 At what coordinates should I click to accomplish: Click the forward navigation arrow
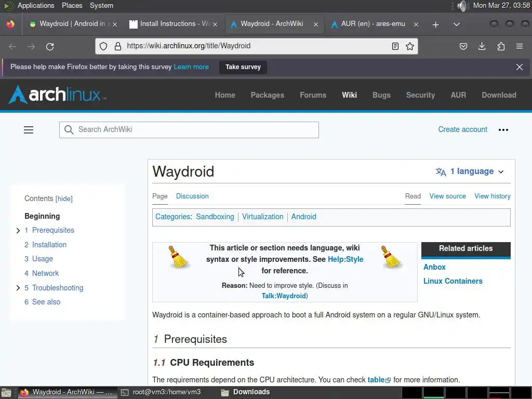click(x=31, y=46)
